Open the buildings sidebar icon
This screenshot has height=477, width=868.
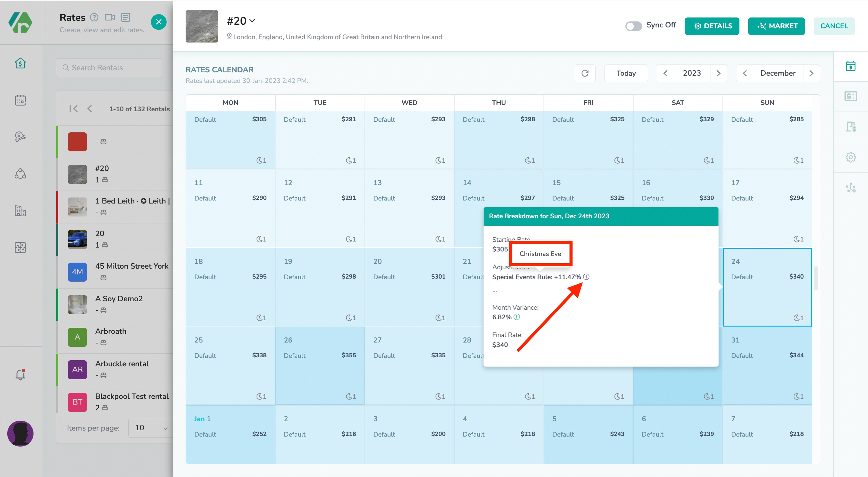coord(20,211)
